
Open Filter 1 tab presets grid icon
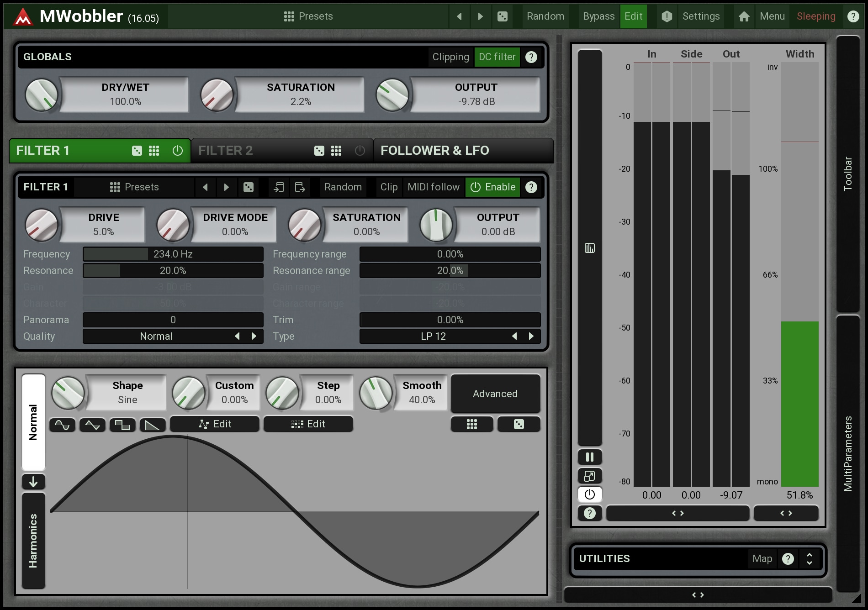154,151
